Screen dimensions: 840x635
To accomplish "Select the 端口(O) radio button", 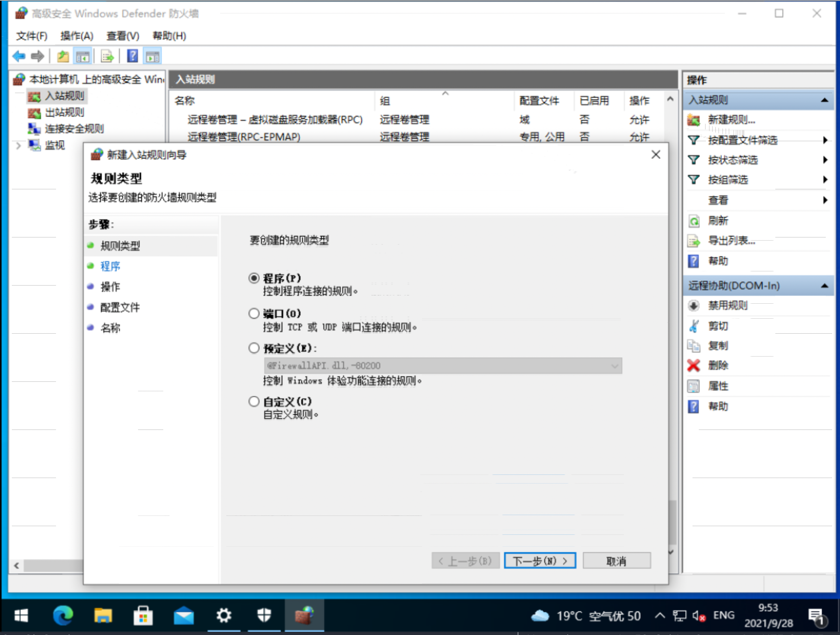I will (254, 314).
